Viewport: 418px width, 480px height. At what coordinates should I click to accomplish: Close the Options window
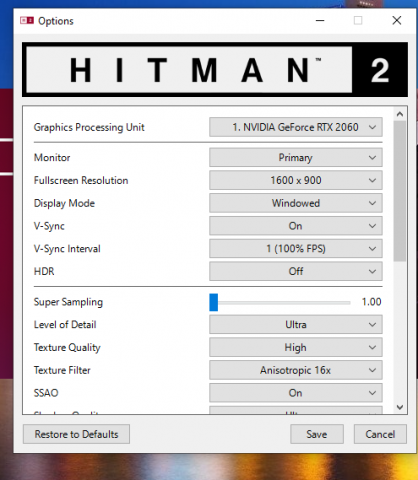(397, 21)
